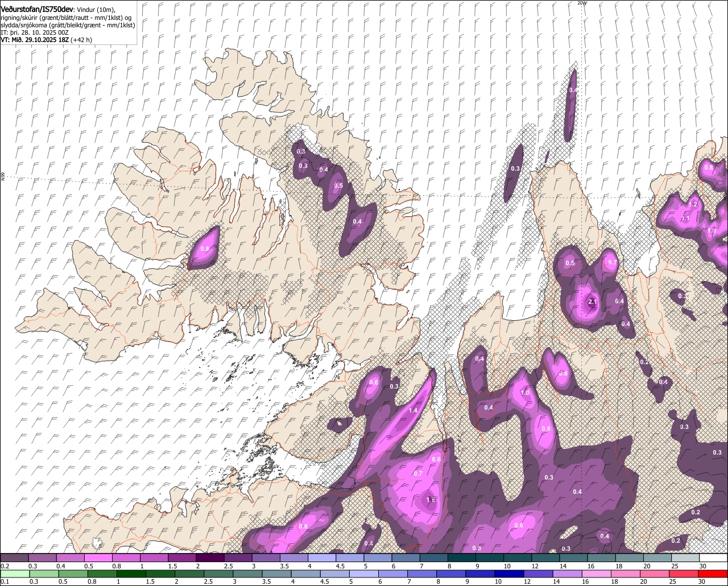This screenshot has width=728, height=586.
Task: Select upper legend dark purple swatch at 2
Action: (x=210, y=558)
